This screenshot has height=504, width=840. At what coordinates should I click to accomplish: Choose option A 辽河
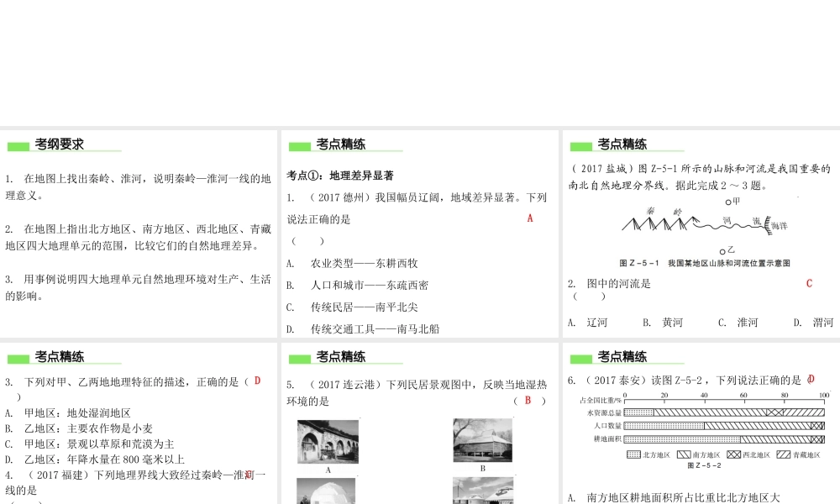pos(588,323)
